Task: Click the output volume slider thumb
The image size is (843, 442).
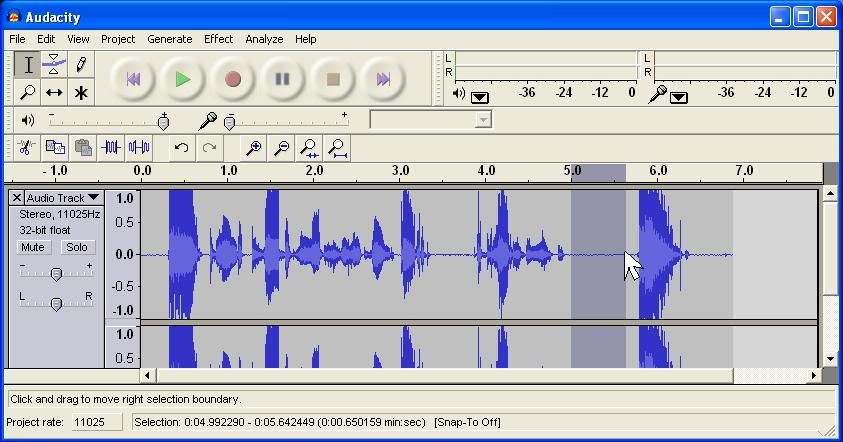Action: coord(163,123)
